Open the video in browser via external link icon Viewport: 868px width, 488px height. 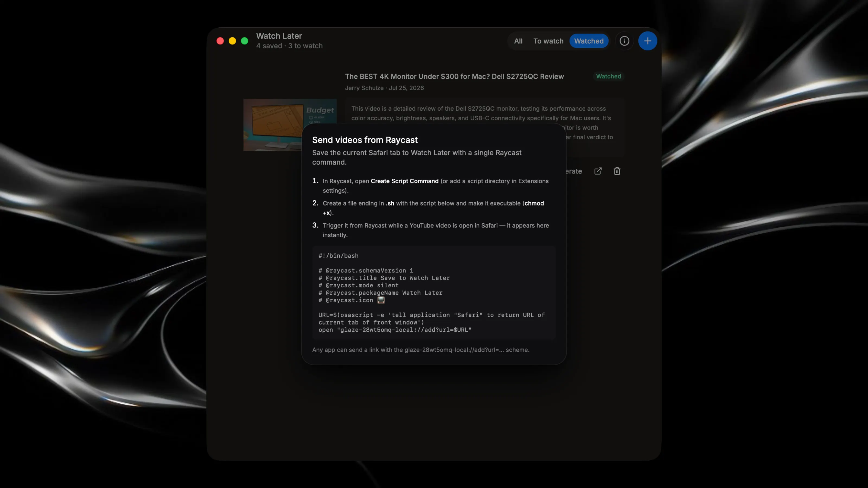(x=598, y=171)
